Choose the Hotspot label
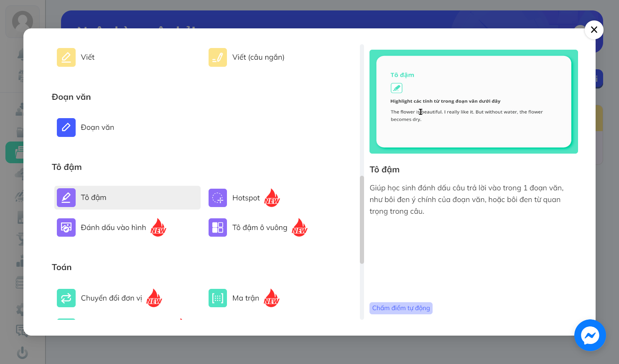 246,198
